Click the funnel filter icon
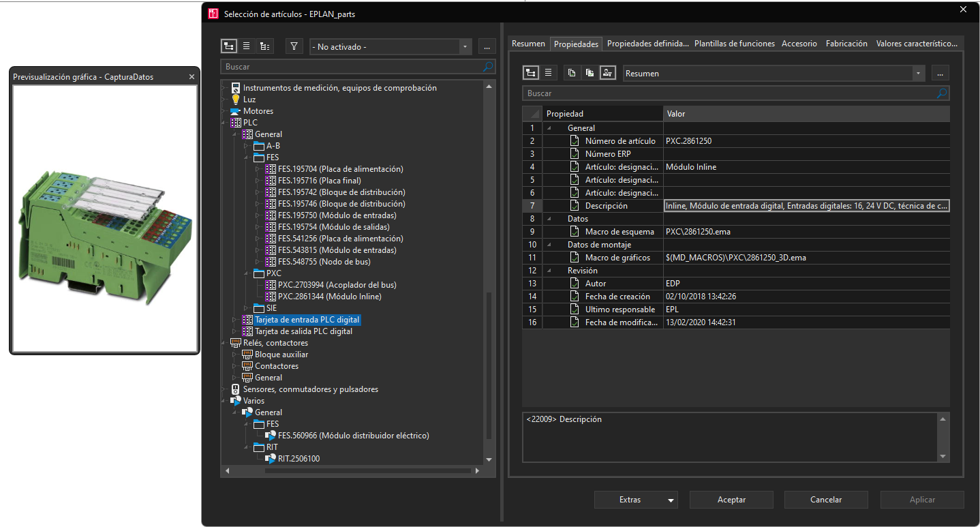The width and height of the screenshot is (980, 527). pyautogui.click(x=294, y=46)
